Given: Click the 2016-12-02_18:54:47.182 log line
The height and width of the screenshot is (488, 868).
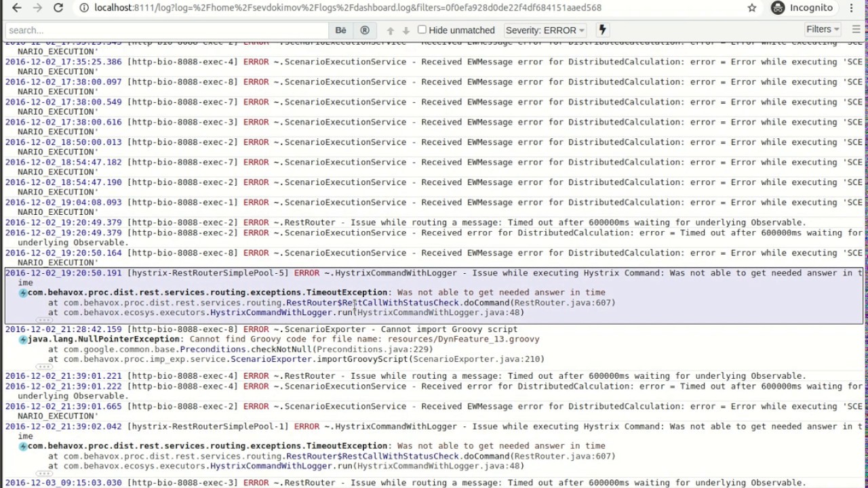Looking at the screenshot, I should coord(434,167).
